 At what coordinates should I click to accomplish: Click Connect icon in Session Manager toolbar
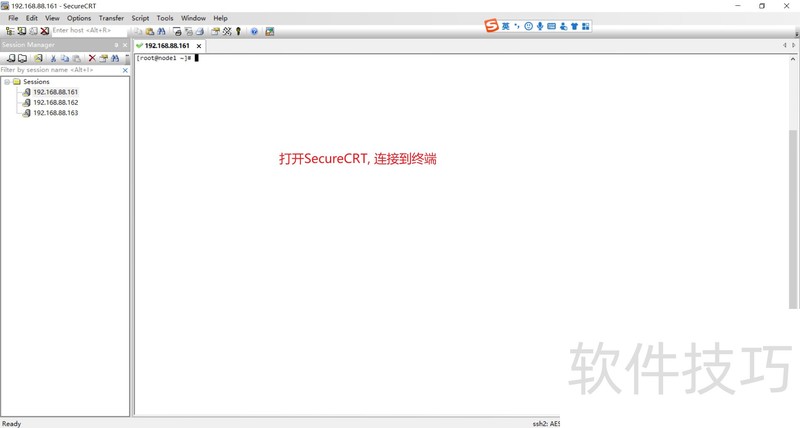coord(11,59)
